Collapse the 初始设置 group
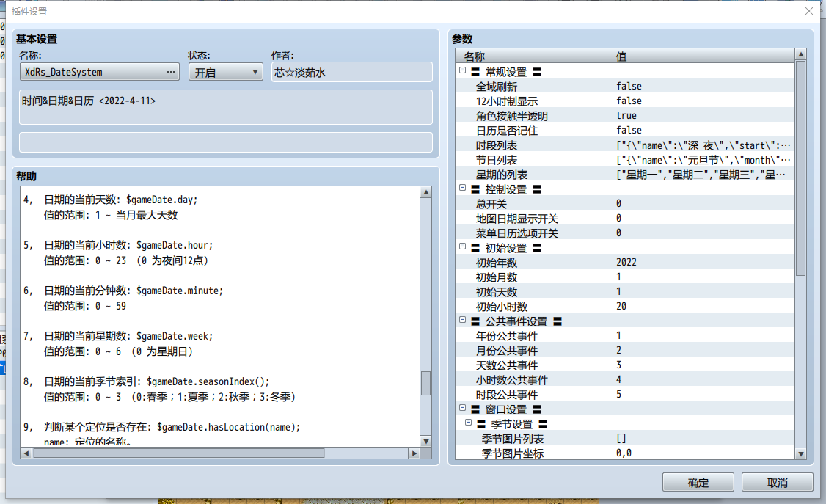This screenshot has height=504, width=826. pyautogui.click(x=463, y=246)
